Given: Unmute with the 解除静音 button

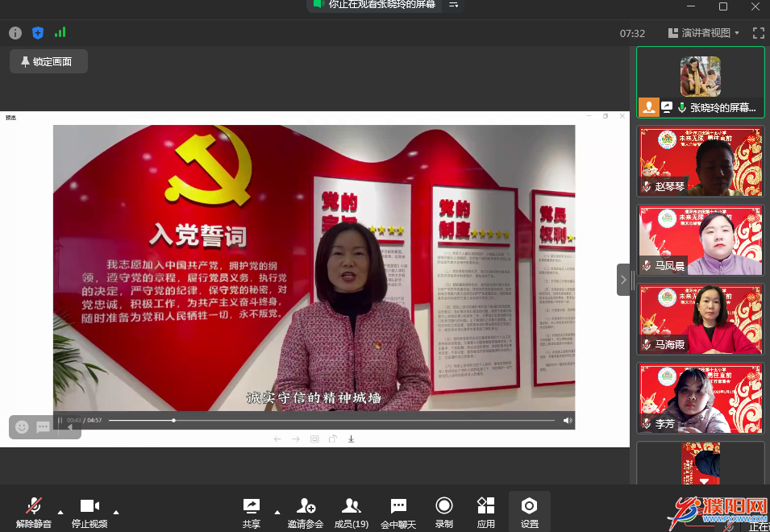Looking at the screenshot, I should pyautogui.click(x=33, y=513).
